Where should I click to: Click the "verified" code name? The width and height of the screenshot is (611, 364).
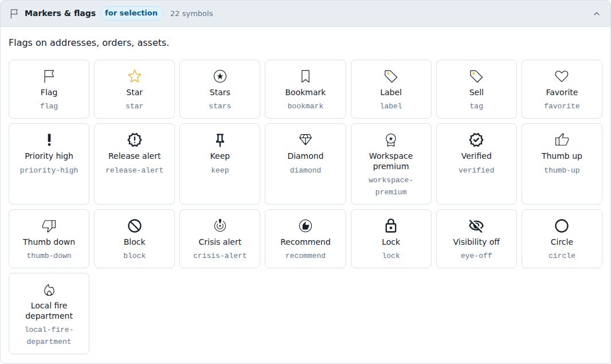click(x=476, y=170)
